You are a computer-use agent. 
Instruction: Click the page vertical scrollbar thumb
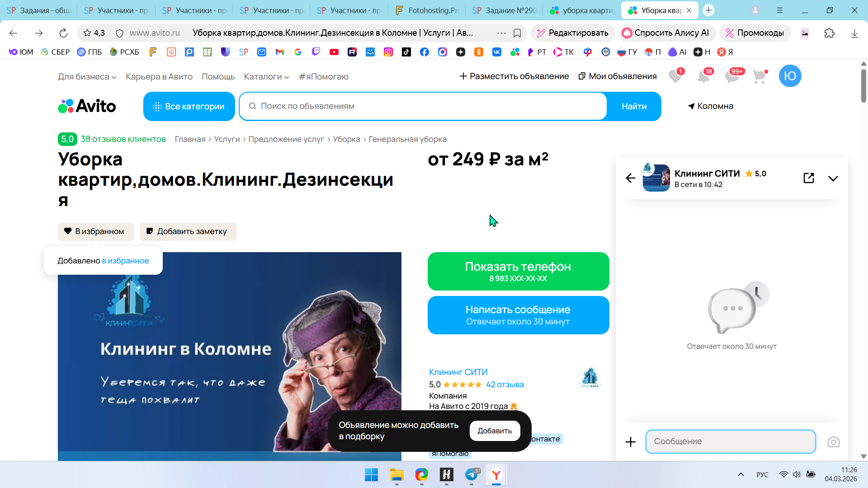[x=863, y=86]
